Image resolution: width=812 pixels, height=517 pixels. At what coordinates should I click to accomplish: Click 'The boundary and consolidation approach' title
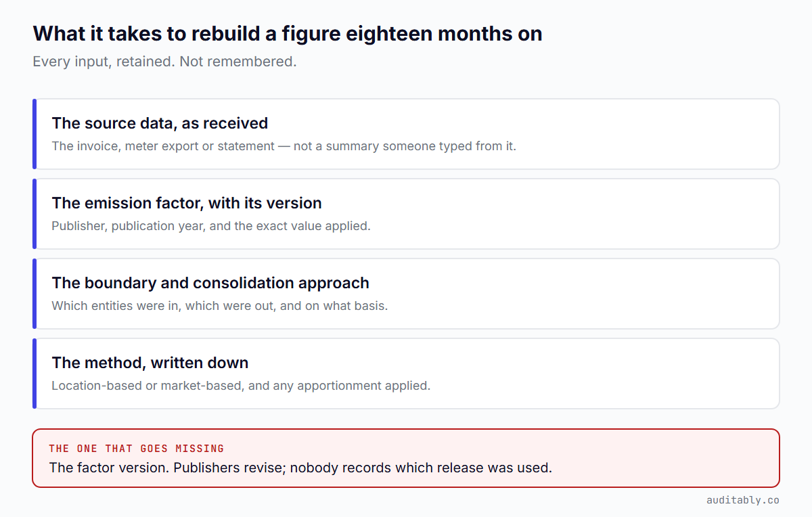(x=210, y=283)
